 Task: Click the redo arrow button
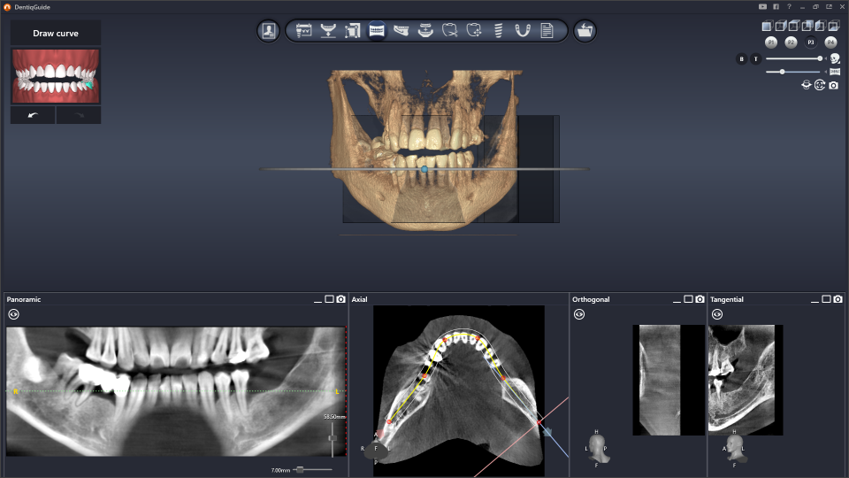click(x=79, y=115)
